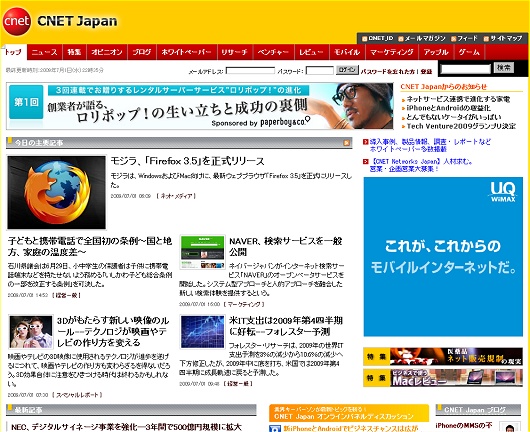The height and width of the screenshot is (432, 530).
Task: Open CNET Networks Japan 人材求む link
Action: coord(421,165)
